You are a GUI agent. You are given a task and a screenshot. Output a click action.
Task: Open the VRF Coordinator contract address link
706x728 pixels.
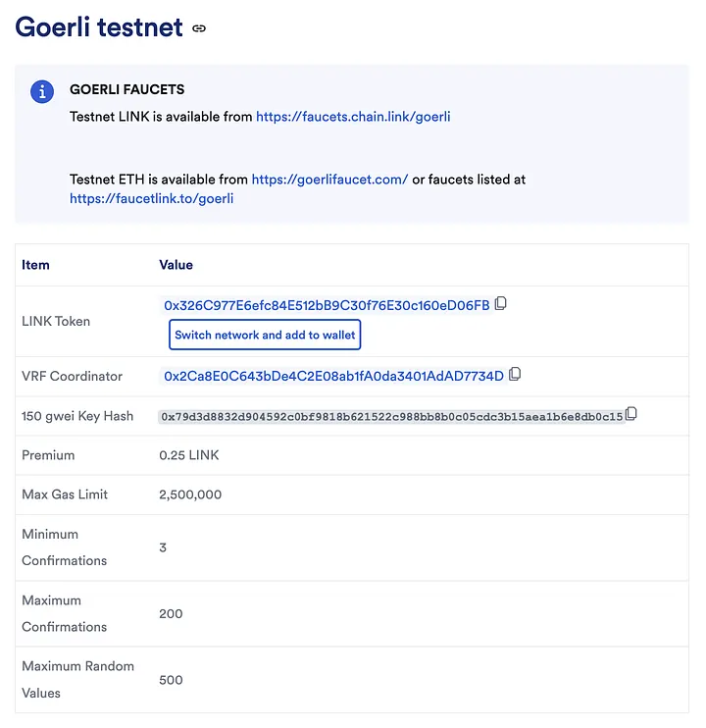333,376
